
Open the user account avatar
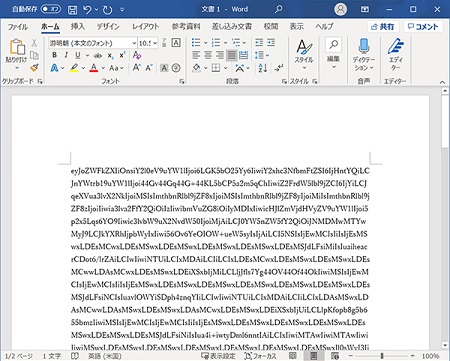tap(340, 9)
